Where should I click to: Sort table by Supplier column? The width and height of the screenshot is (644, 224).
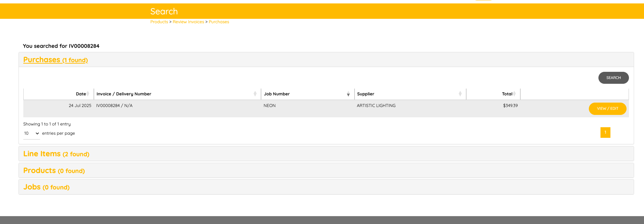point(410,94)
